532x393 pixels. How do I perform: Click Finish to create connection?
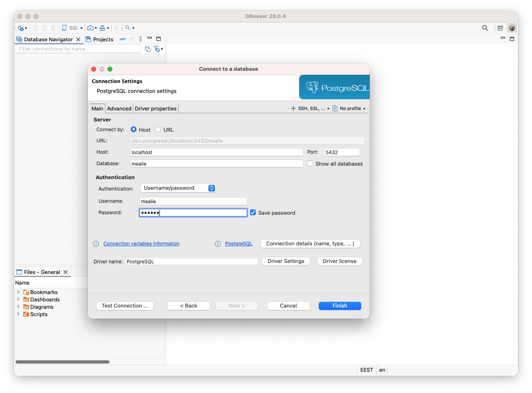tap(340, 305)
